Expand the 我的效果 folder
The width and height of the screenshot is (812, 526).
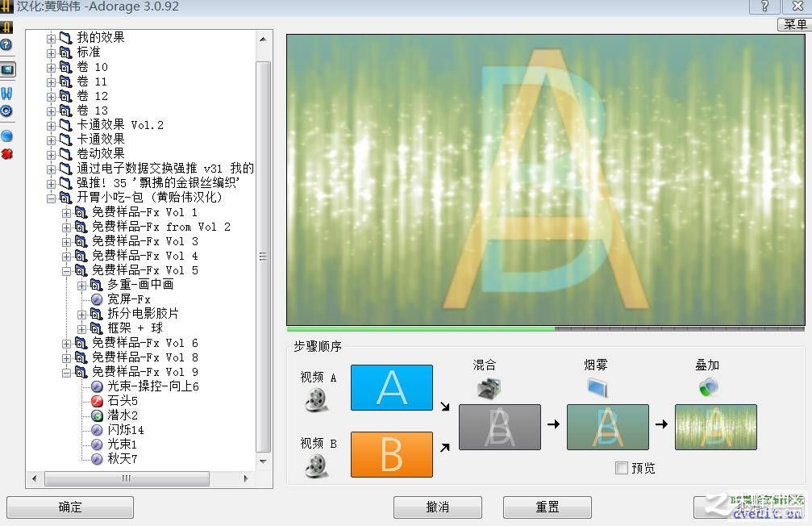coord(51,39)
